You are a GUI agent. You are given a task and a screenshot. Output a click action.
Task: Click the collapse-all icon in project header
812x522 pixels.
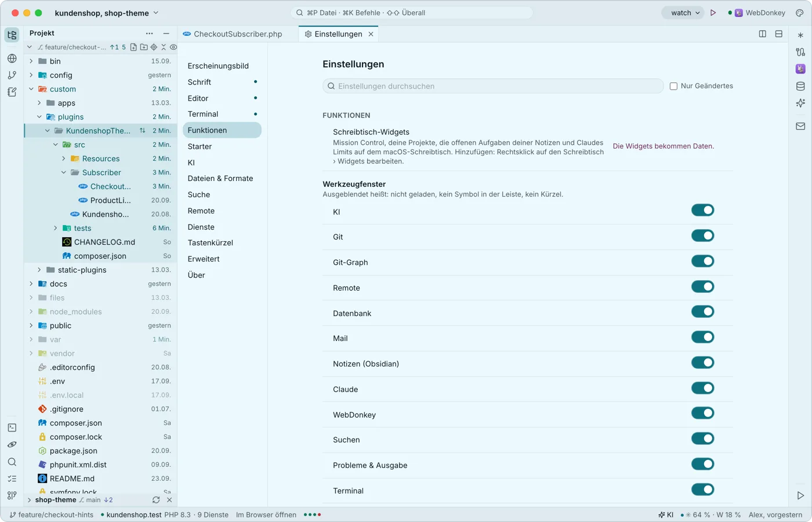click(164, 48)
